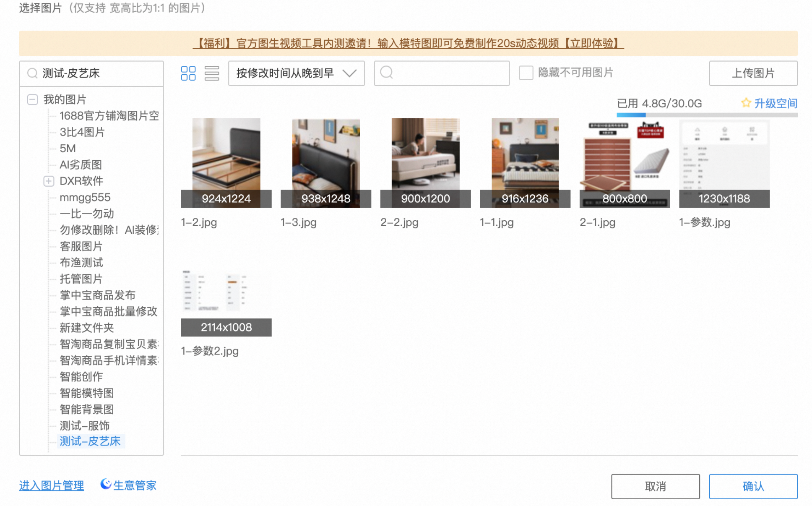This screenshot has height=506, width=812.
Task: Open folder 掌中宝商品发布
Action: (x=97, y=295)
